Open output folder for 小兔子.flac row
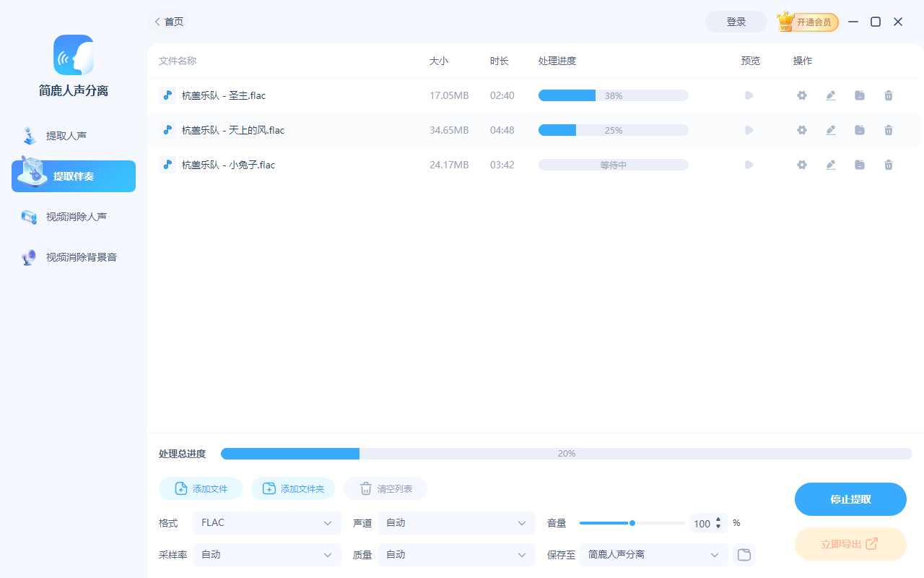The width and height of the screenshot is (924, 578). click(860, 165)
